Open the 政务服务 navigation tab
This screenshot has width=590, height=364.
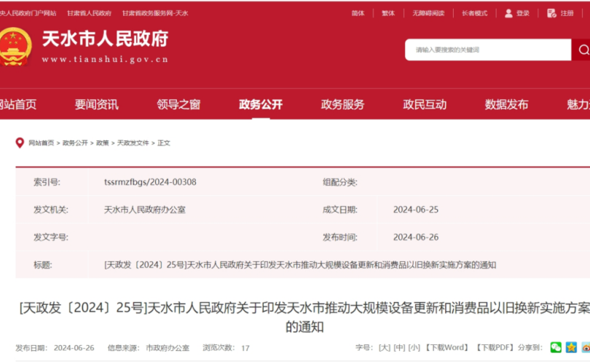(x=342, y=104)
